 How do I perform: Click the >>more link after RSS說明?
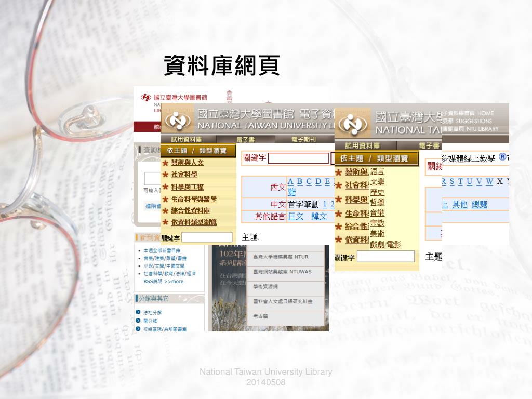coord(174,281)
